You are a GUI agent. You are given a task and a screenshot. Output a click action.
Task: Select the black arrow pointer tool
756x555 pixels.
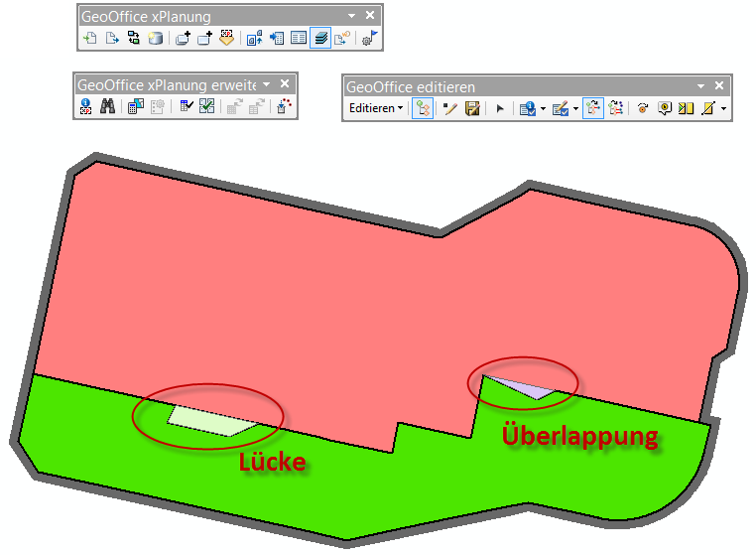500,108
